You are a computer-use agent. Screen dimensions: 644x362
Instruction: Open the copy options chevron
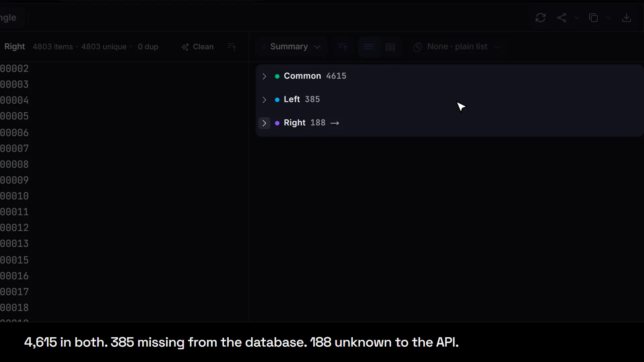pyautogui.click(x=608, y=18)
